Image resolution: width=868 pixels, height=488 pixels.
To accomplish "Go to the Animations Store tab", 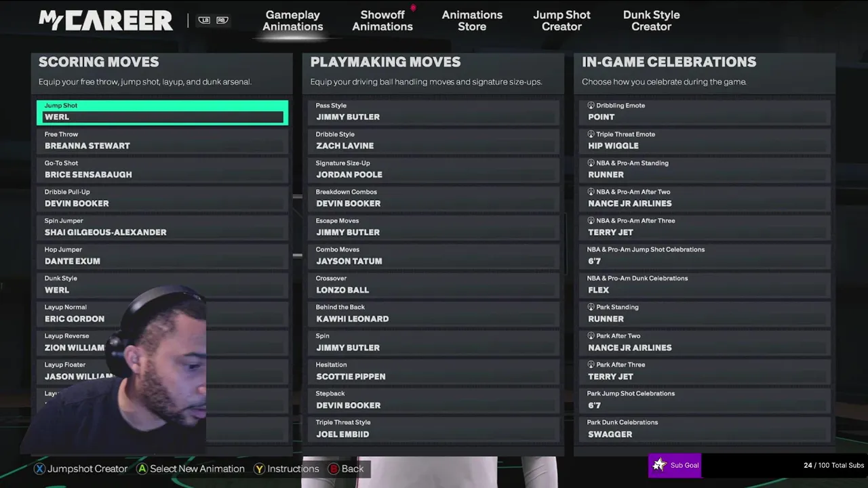I will point(472,20).
